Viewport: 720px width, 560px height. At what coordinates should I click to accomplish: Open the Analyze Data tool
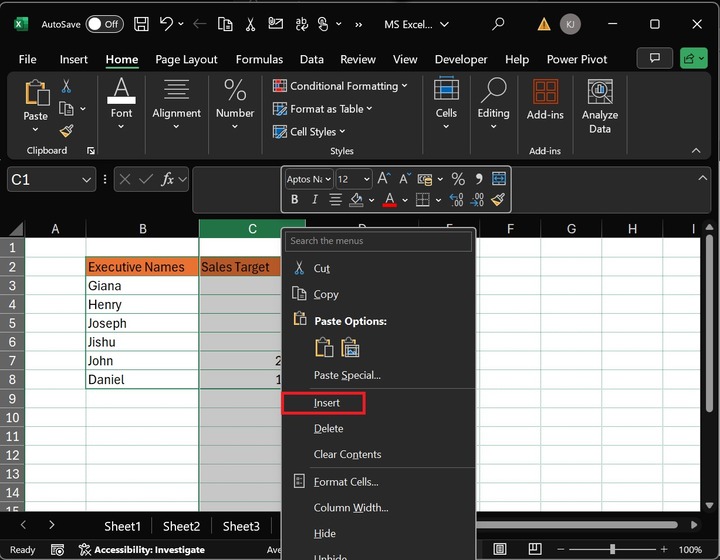[600, 107]
